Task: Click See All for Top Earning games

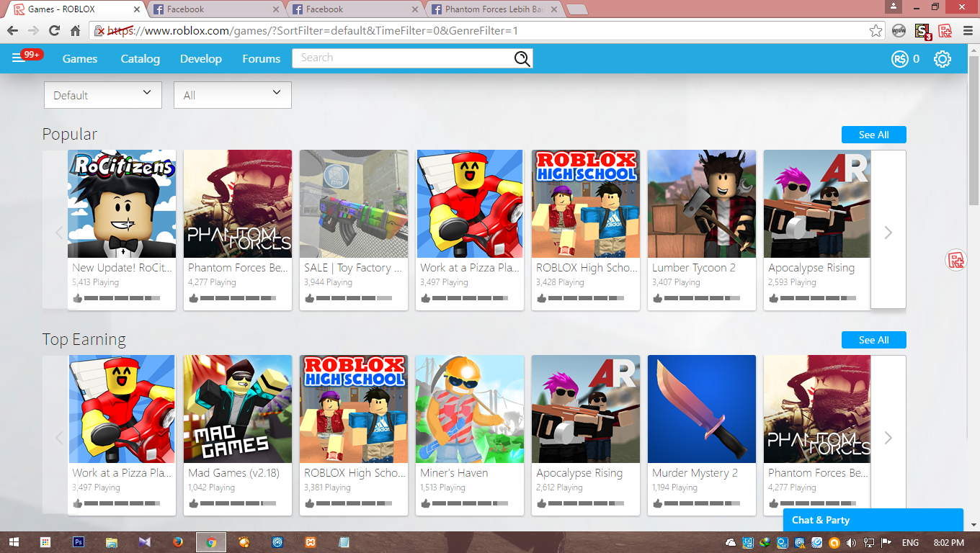Action: (874, 340)
